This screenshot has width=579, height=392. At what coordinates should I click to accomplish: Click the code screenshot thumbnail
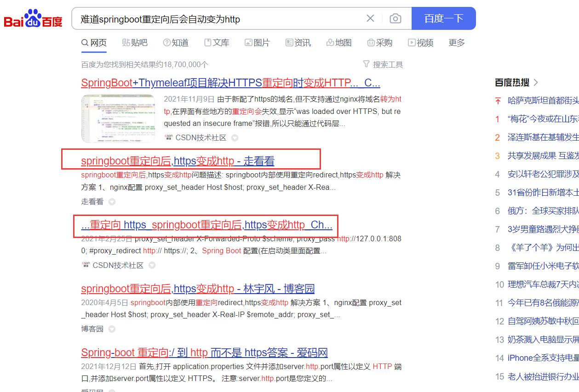[118, 119]
